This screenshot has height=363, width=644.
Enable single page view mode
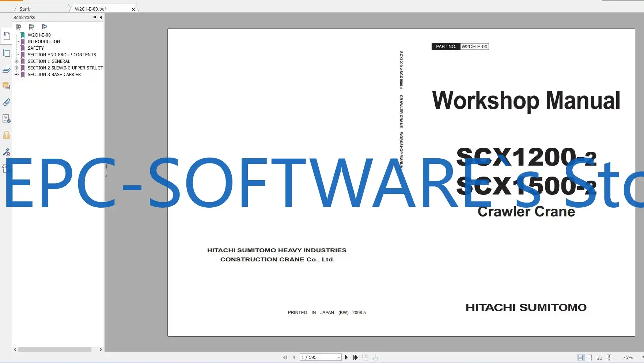[x=580, y=357]
